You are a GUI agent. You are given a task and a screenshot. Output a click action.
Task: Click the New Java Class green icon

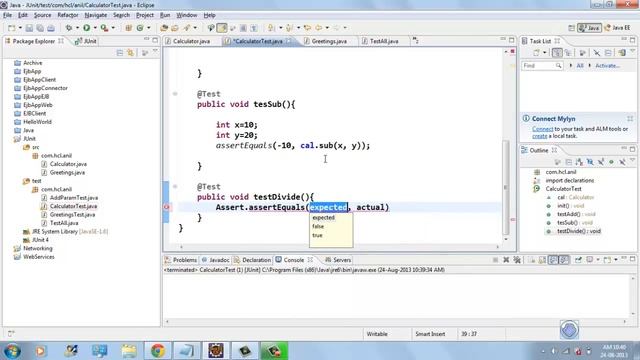140,28
